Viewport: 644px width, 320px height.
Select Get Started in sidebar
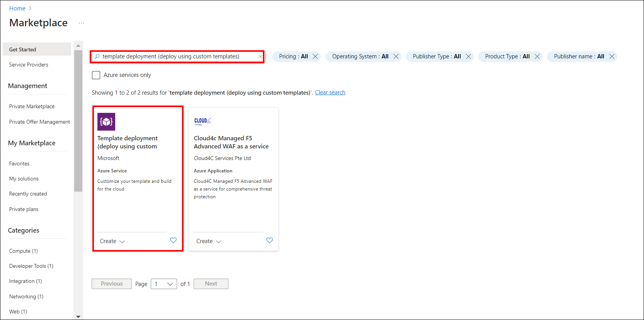point(37,49)
